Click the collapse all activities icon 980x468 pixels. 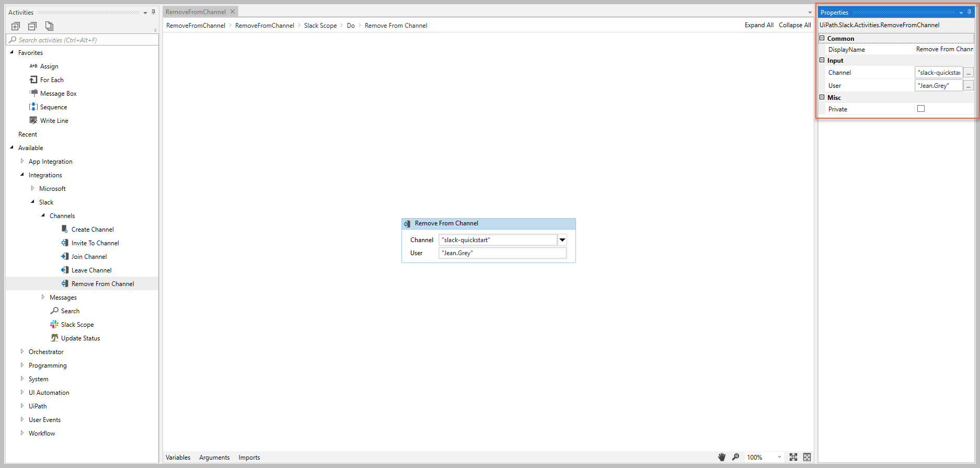point(32,26)
